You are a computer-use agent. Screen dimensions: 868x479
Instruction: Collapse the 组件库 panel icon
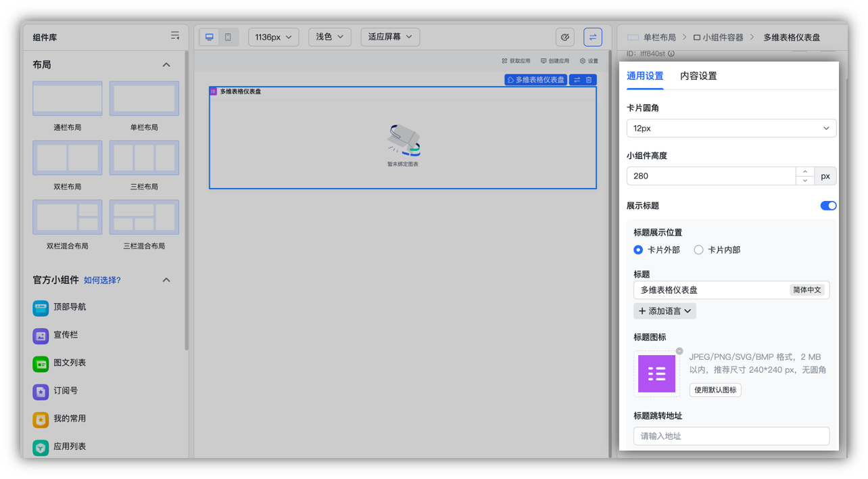coord(175,36)
